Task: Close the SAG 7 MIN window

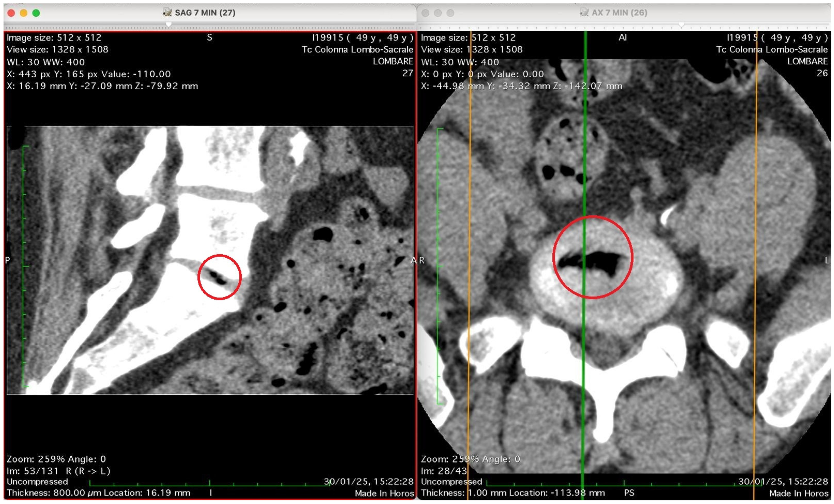Action: (x=11, y=13)
